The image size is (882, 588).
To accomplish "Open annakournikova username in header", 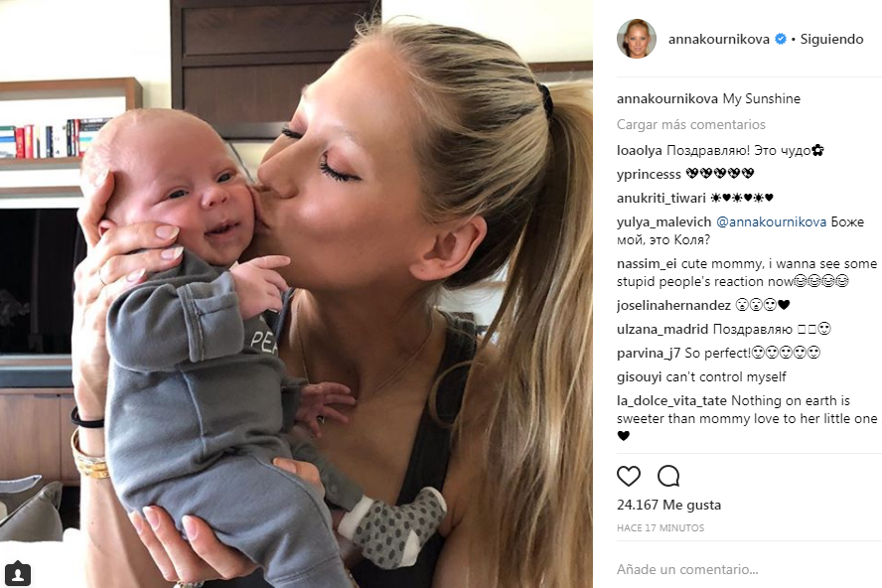I will click(718, 39).
